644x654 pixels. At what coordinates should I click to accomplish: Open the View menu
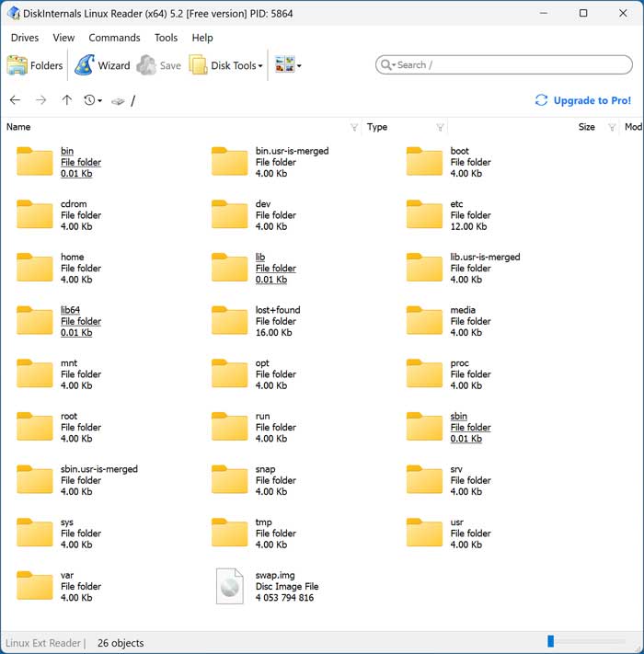click(x=63, y=38)
